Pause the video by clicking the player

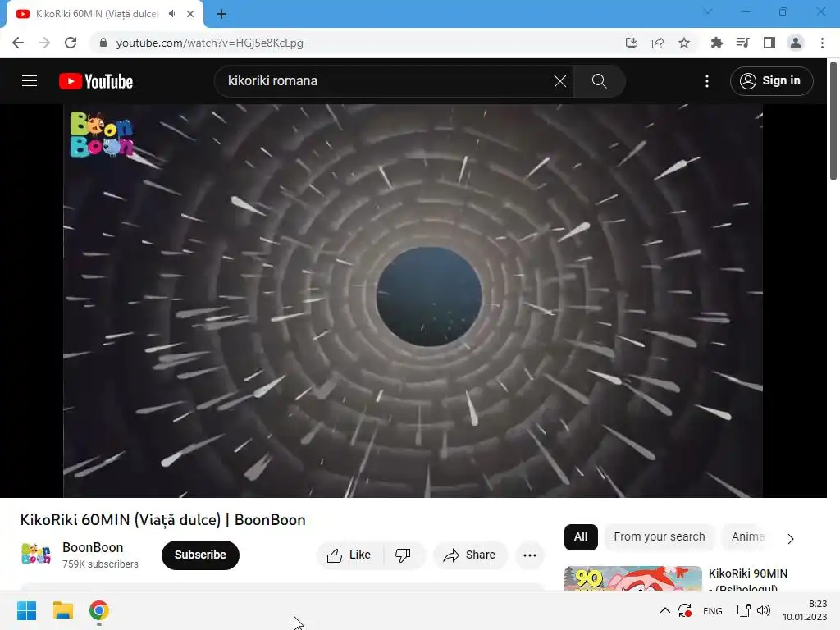[413, 300]
